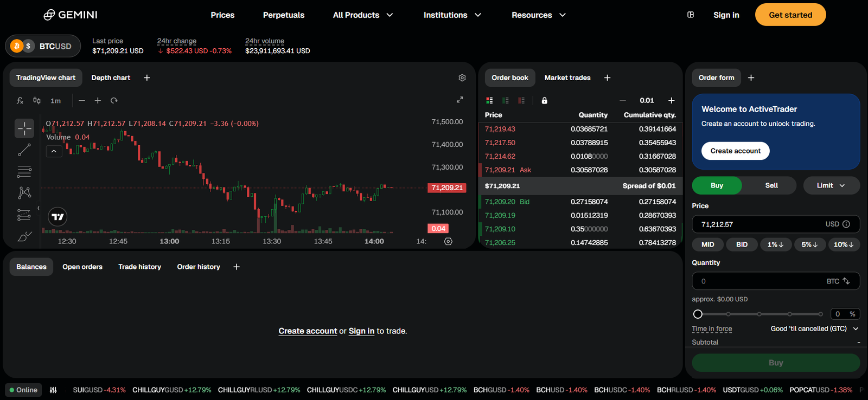
Task: Collapse the drawing toolbar arrow
Action: pos(39,208)
